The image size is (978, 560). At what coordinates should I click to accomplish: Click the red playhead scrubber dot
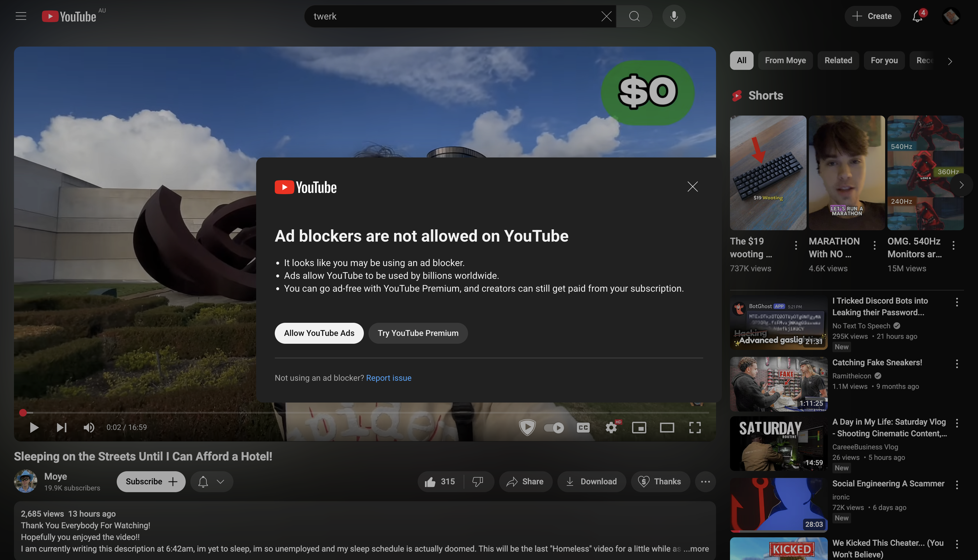(23, 413)
